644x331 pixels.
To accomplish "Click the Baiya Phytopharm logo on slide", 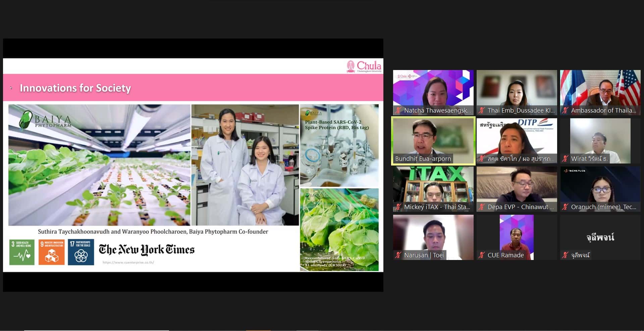I will tap(45, 120).
